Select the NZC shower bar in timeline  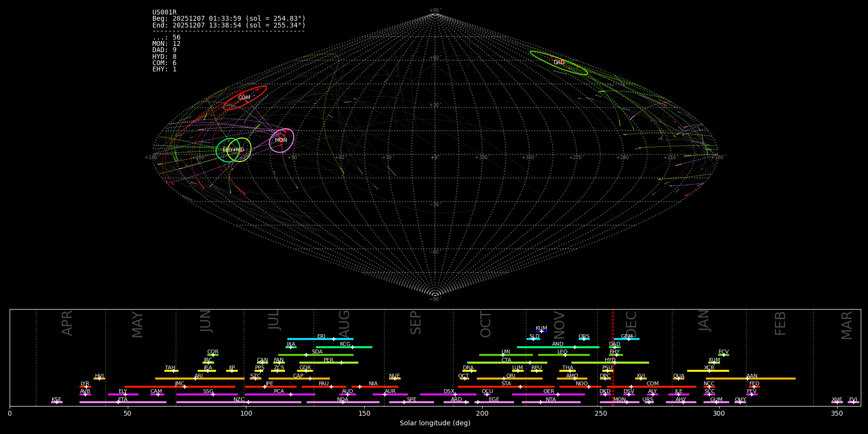pos(239,402)
